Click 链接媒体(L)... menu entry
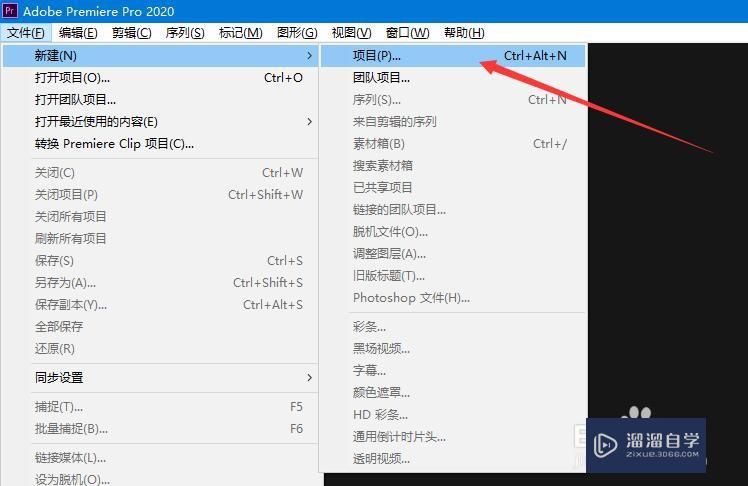Screen dimensions: 748x486 [x=160, y=457]
